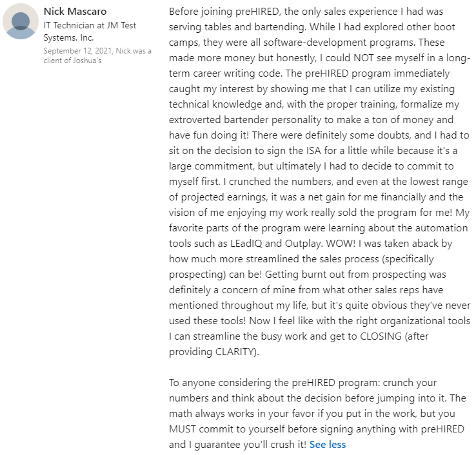The height and width of the screenshot is (455, 476).
Task: Collapse the recommendation with See less
Action: pyautogui.click(x=327, y=444)
